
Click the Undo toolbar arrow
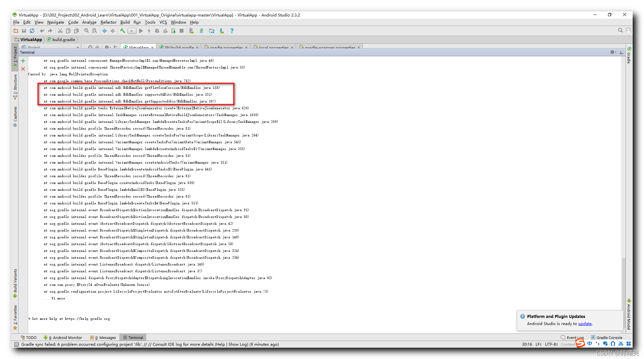[x=42, y=31]
